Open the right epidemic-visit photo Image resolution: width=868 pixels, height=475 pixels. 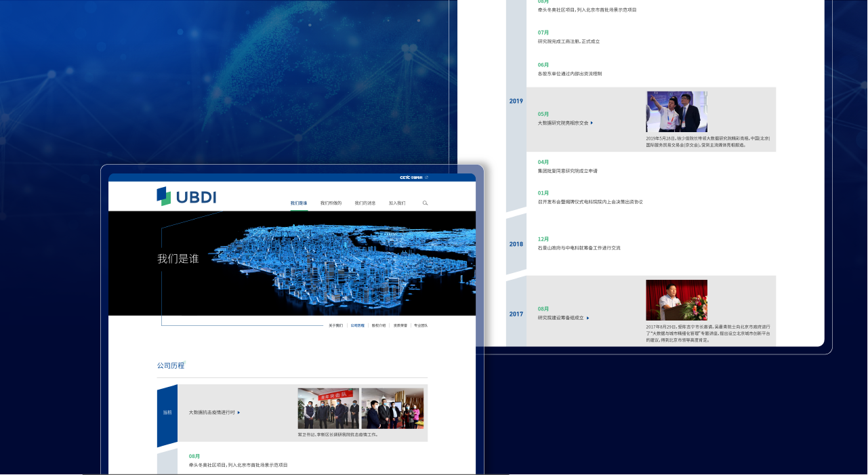(392, 409)
